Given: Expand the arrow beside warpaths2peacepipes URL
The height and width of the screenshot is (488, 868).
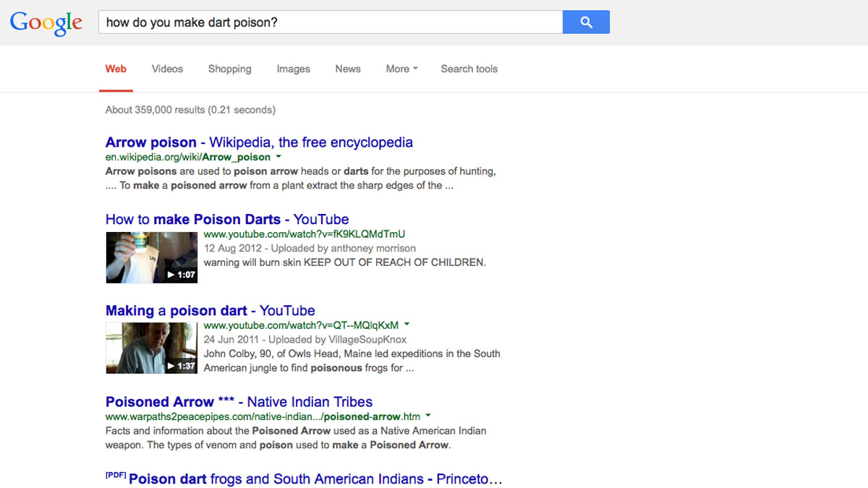Looking at the screenshot, I should click(x=428, y=416).
